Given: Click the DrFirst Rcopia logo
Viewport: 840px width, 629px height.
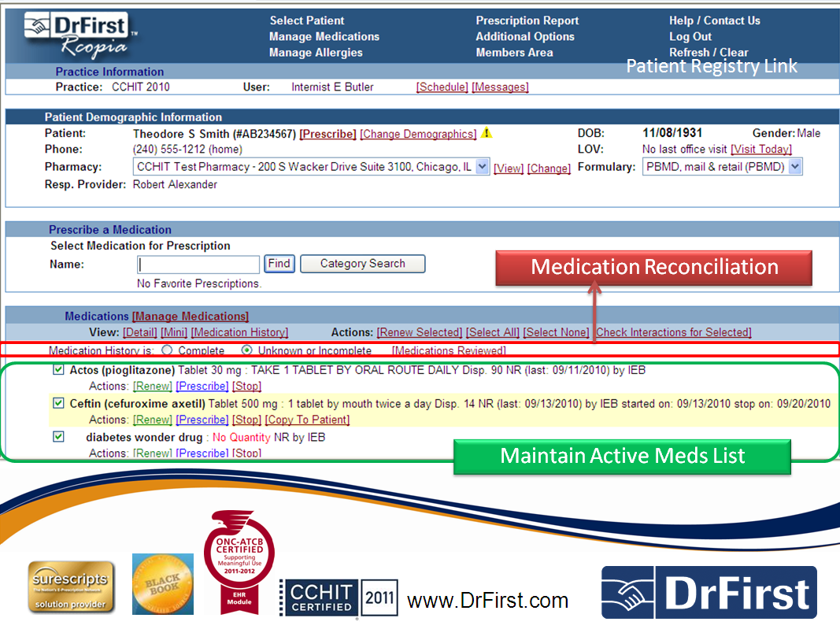Looking at the screenshot, I should point(80,36).
